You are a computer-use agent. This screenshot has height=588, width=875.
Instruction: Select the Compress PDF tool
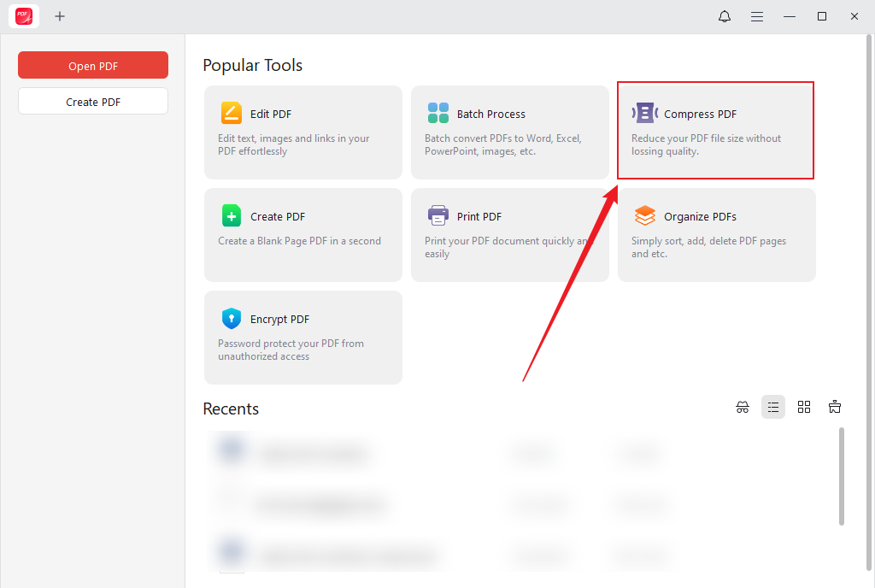click(715, 130)
